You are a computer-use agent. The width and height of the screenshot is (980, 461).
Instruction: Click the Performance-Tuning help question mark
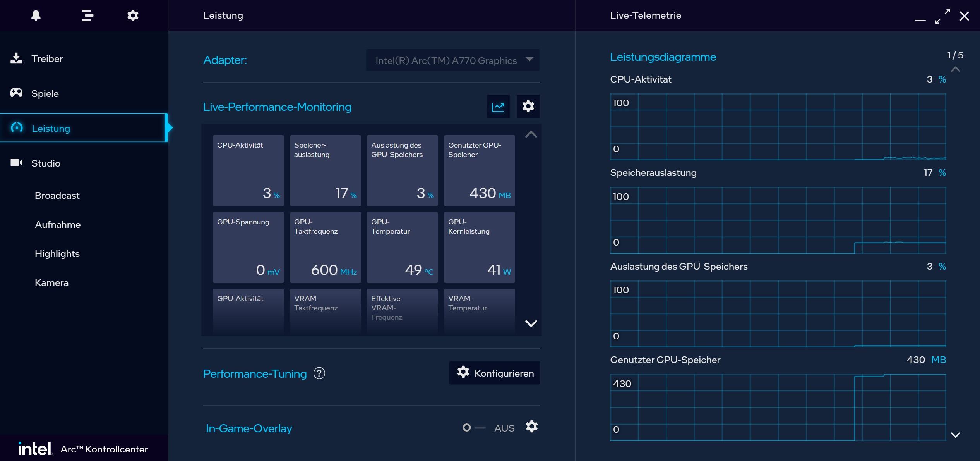point(319,373)
